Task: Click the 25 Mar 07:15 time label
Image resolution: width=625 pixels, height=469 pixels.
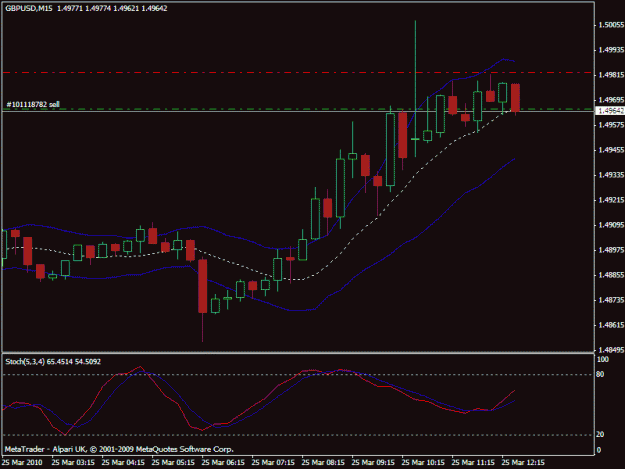Action: tap(273, 463)
